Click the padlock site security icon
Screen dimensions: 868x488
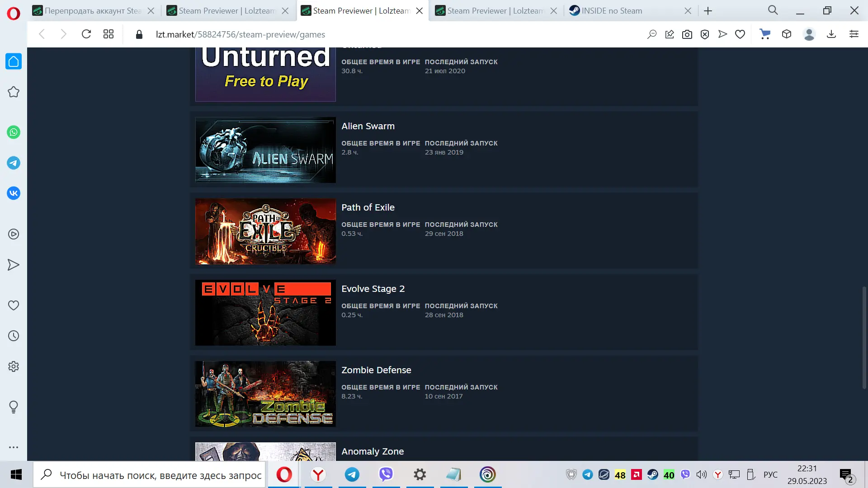pyautogui.click(x=139, y=34)
